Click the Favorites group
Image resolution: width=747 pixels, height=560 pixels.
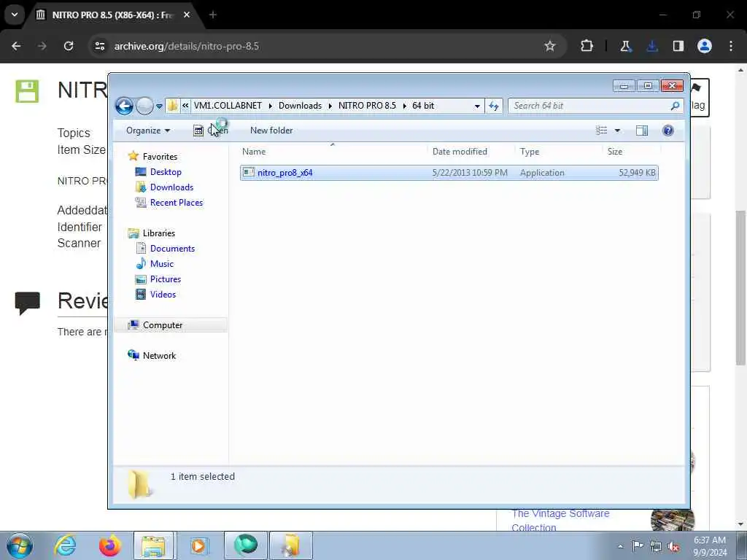pyautogui.click(x=160, y=157)
